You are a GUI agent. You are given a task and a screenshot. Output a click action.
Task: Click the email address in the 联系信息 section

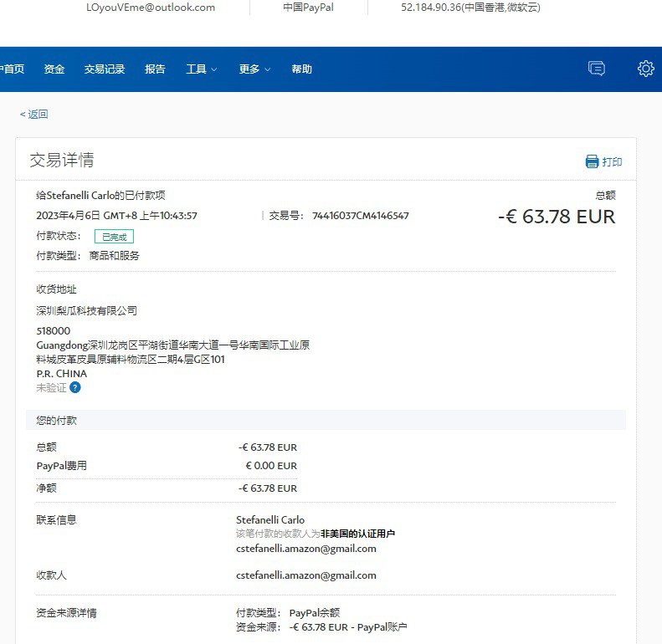pos(305,549)
